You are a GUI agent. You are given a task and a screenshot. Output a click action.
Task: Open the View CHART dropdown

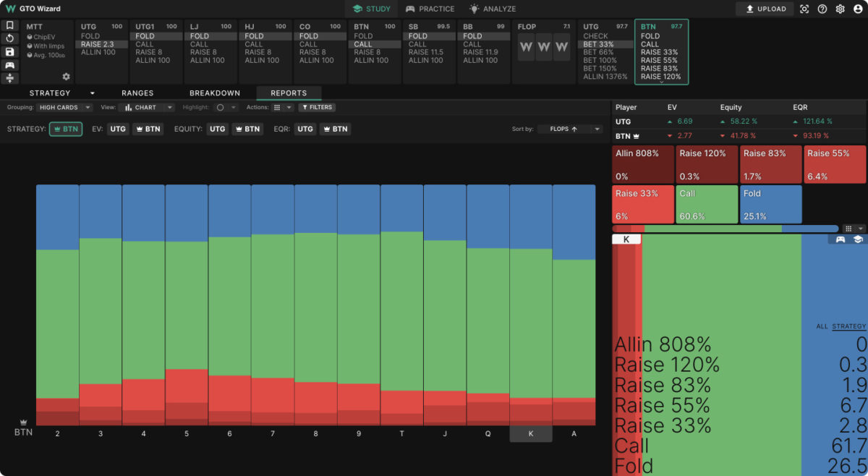point(147,107)
